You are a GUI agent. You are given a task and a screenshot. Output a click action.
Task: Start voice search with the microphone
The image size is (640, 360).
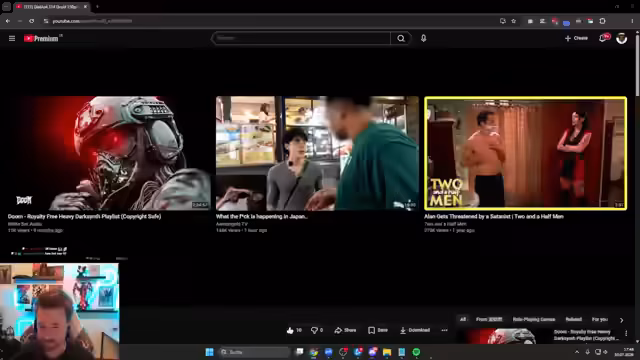(x=423, y=38)
